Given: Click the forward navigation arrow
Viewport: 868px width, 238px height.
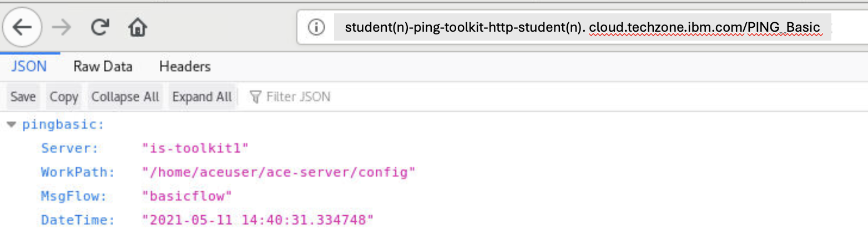Looking at the screenshot, I should coord(62,27).
